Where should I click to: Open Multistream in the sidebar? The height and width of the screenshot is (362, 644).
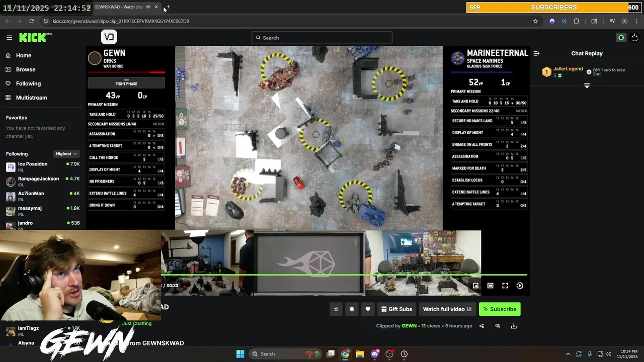(31, 98)
